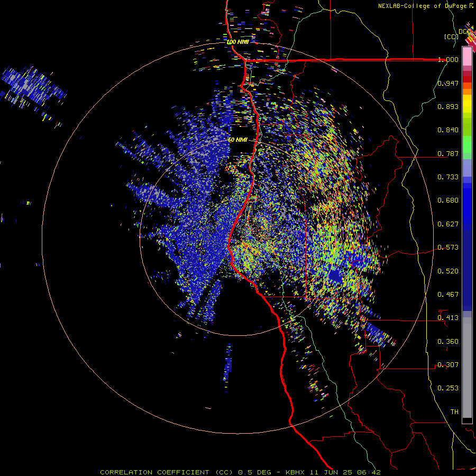This screenshot has width=476, height=476.
Task: Click the KBHX station identifier
Action: coord(296,472)
